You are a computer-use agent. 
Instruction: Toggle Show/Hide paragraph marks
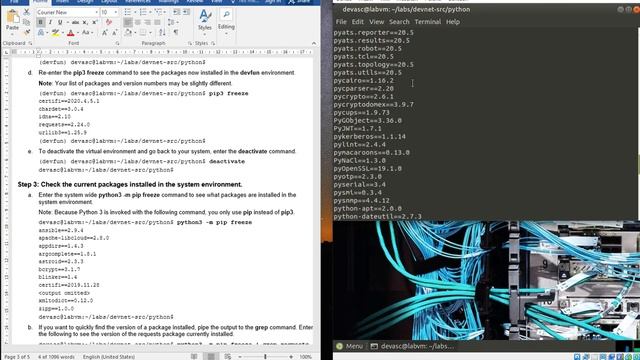[x=176, y=33]
